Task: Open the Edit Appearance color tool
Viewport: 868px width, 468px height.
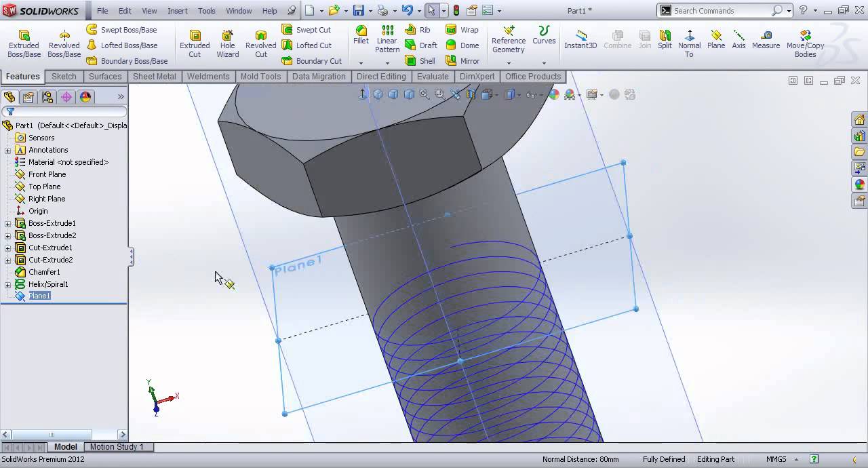Action: tap(554, 94)
